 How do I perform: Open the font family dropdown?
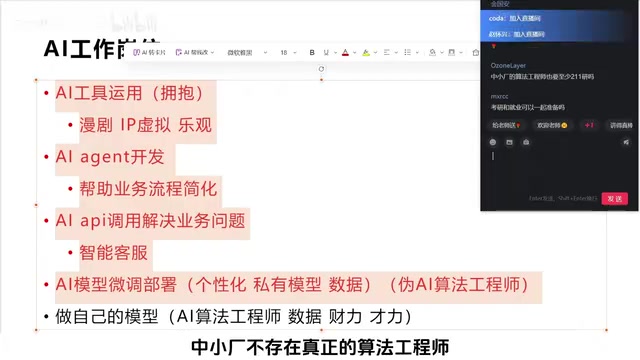pos(247,53)
